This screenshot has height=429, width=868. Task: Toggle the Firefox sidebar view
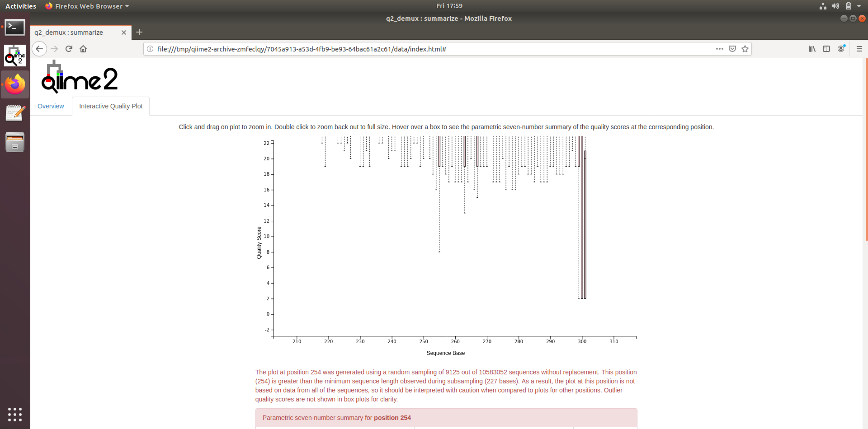pyautogui.click(x=826, y=49)
